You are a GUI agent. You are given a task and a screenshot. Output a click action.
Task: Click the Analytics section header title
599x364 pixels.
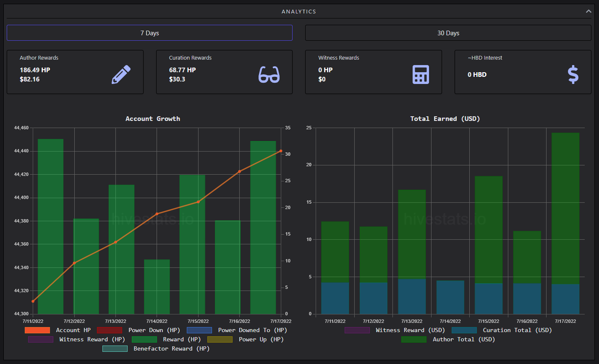click(299, 11)
